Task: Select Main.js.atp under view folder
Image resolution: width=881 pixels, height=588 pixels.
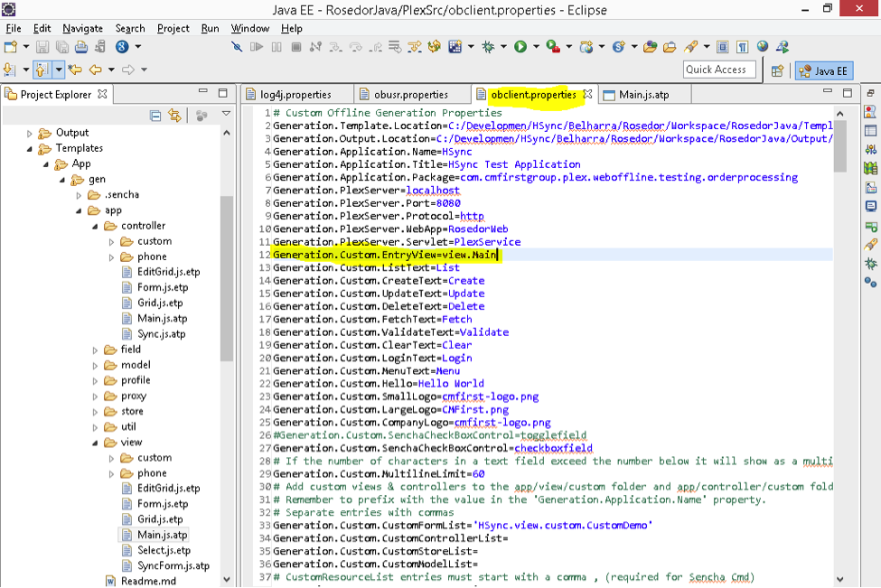Action: coord(162,535)
